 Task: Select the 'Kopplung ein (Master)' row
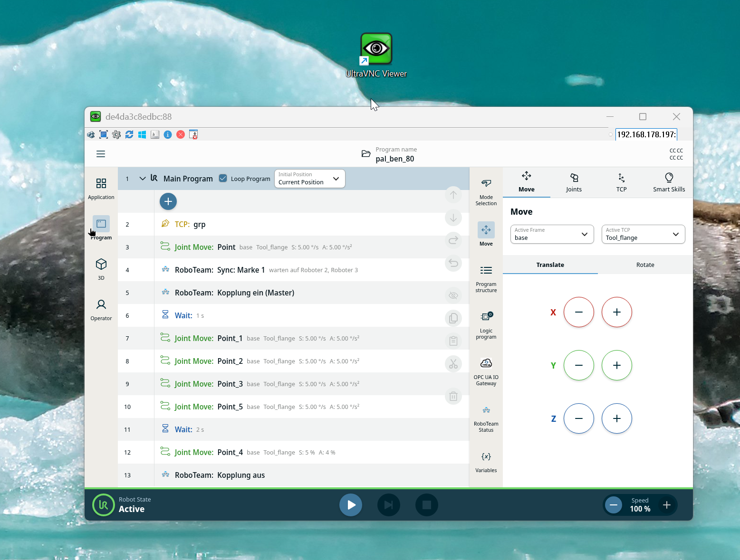(x=293, y=293)
